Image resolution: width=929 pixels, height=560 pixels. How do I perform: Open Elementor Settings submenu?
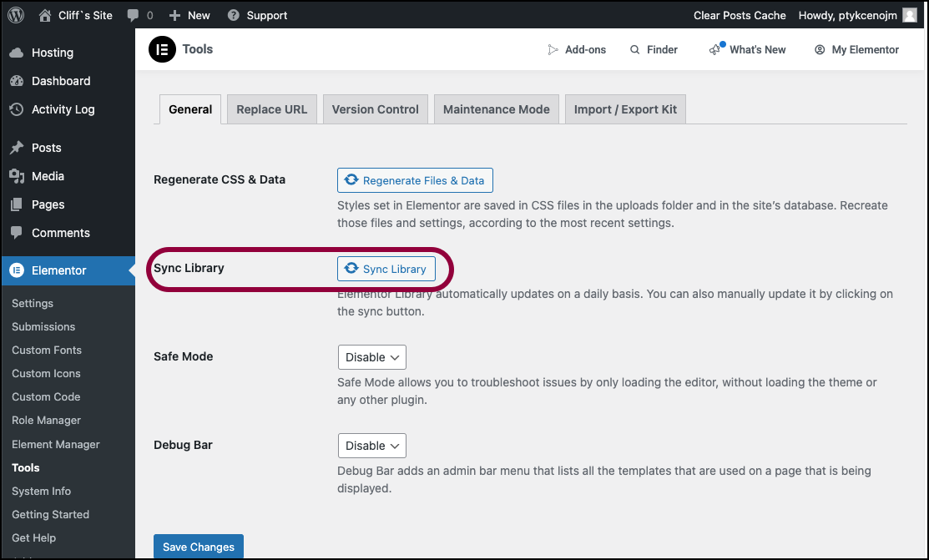coord(33,304)
